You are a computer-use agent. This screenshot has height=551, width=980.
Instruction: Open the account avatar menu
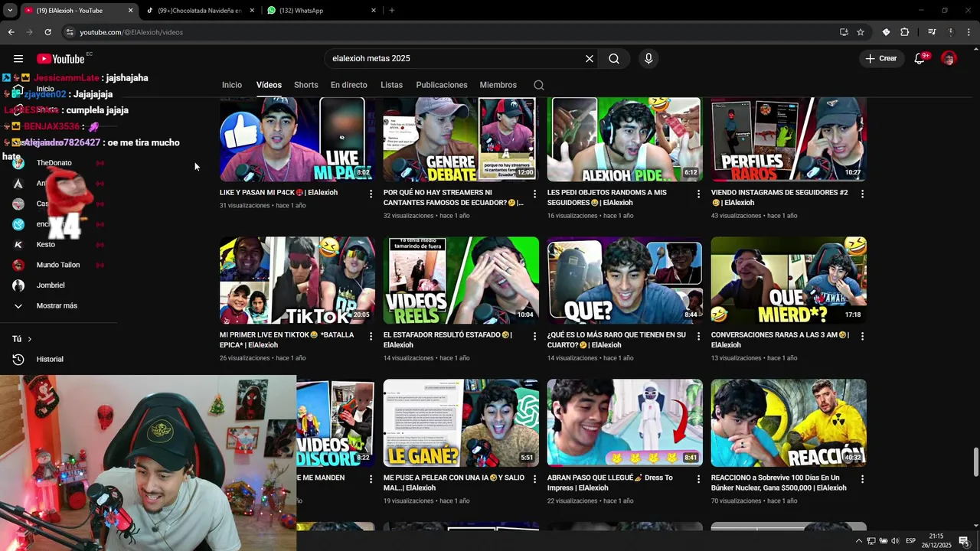pyautogui.click(x=949, y=59)
